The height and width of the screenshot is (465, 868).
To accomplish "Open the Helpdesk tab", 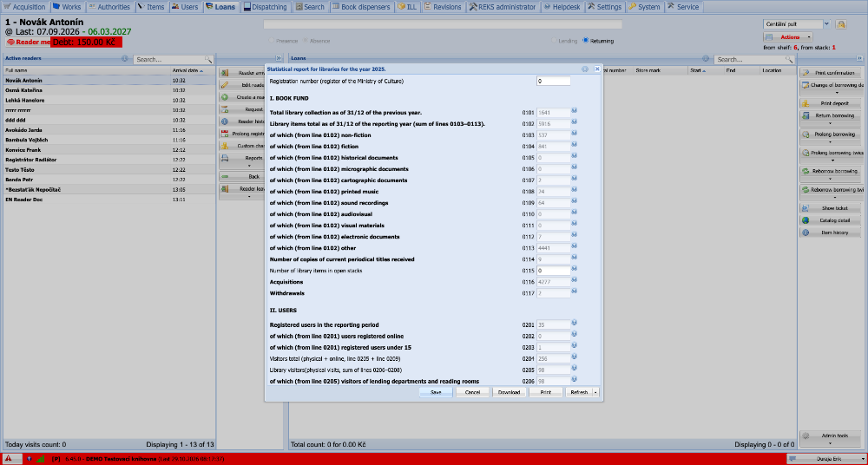I will tap(562, 7).
